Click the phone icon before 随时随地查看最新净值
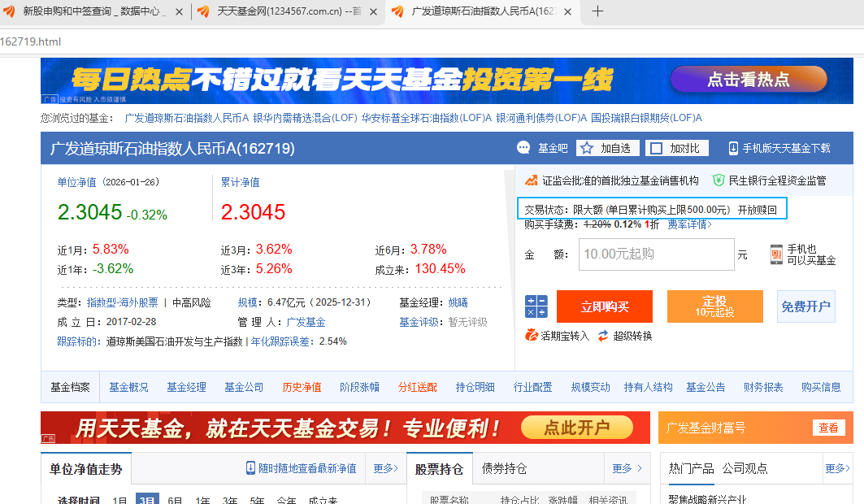The height and width of the screenshot is (504, 864). pos(250,468)
